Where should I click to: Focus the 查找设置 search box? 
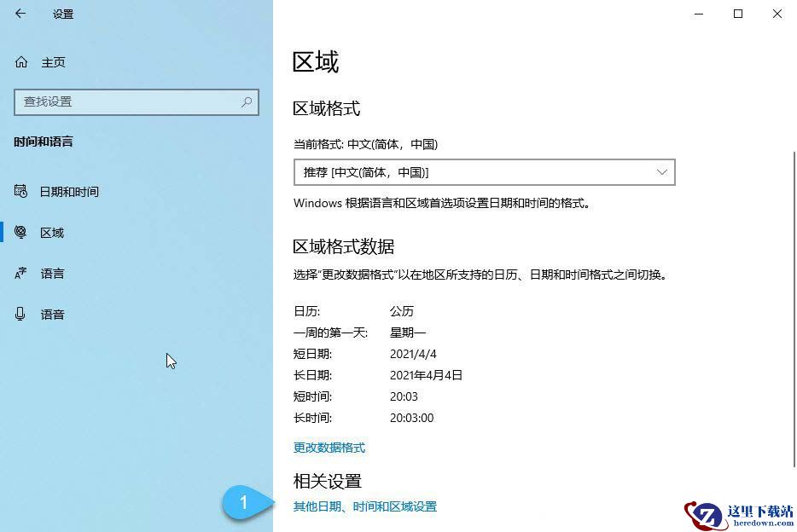(137, 102)
